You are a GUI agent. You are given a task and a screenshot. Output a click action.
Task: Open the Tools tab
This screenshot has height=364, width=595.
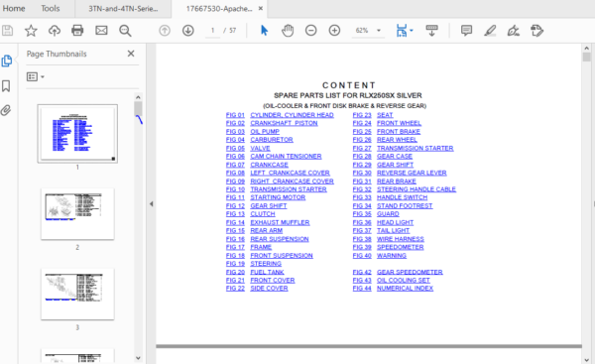[x=51, y=8]
